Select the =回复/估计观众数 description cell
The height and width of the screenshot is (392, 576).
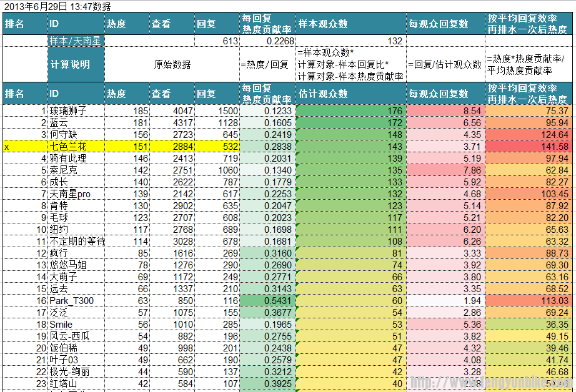coord(445,64)
